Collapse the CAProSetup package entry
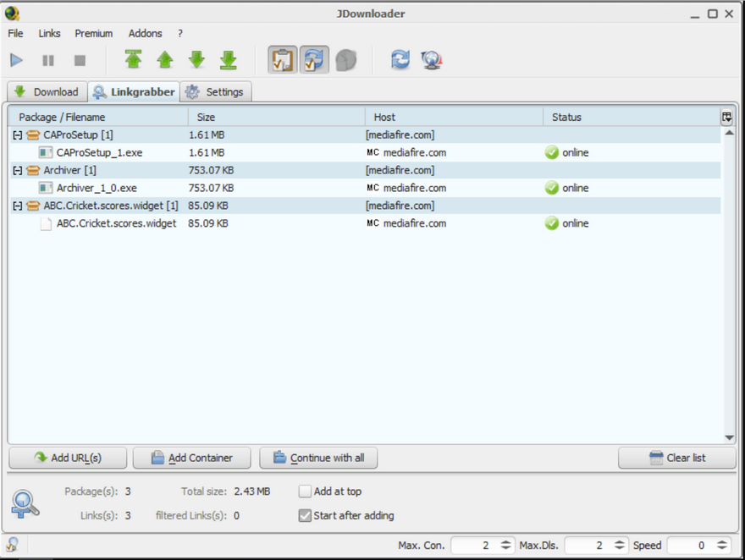745x560 pixels. click(17, 135)
